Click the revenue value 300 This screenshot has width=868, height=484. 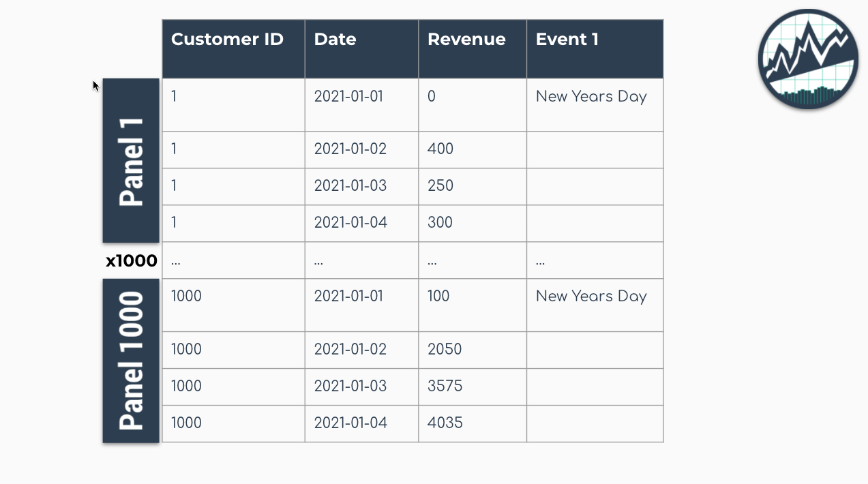(440, 223)
